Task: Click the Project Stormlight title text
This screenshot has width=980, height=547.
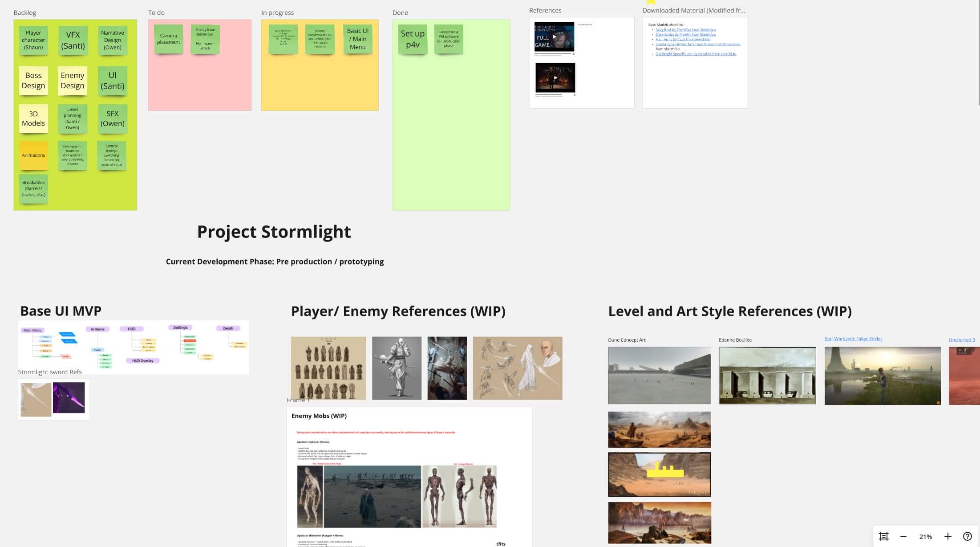Action: (274, 232)
